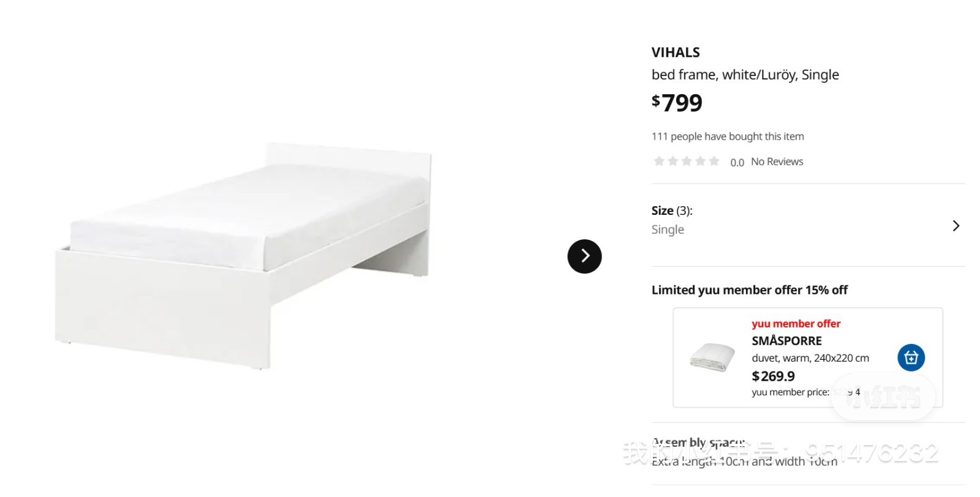This screenshot has height=497, width=980.
Task: Open the No Reviews link
Action: tap(777, 162)
